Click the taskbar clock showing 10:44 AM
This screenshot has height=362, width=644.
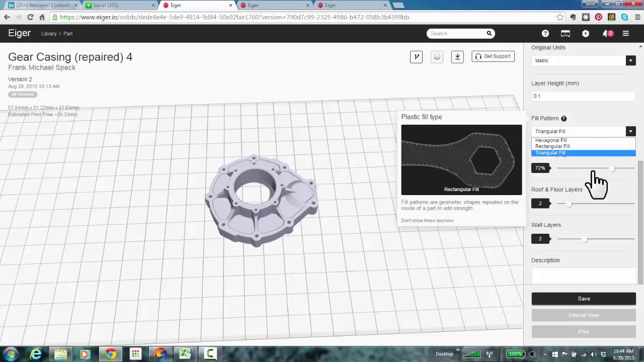pyautogui.click(x=623, y=354)
